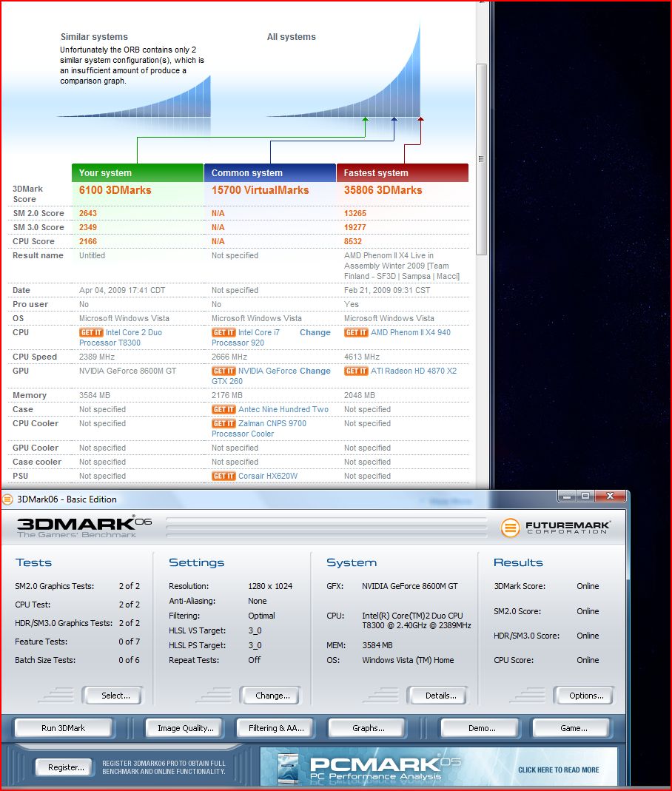This screenshot has height=791, width=672.
Task: Maximize the 3DMark06 window
Action: pyautogui.click(x=585, y=497)
